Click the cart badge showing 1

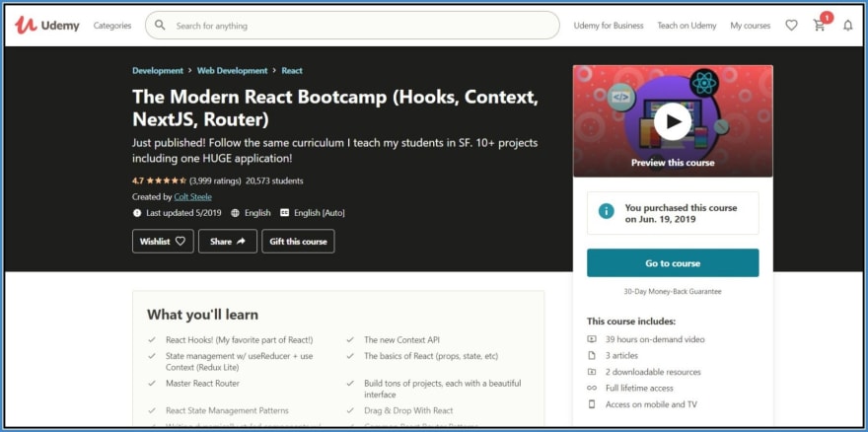827,18
